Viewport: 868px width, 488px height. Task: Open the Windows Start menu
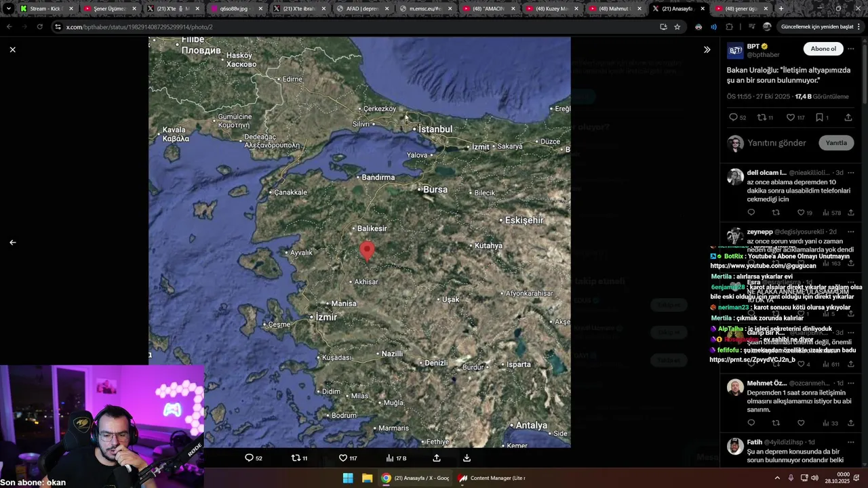(348, 478)
